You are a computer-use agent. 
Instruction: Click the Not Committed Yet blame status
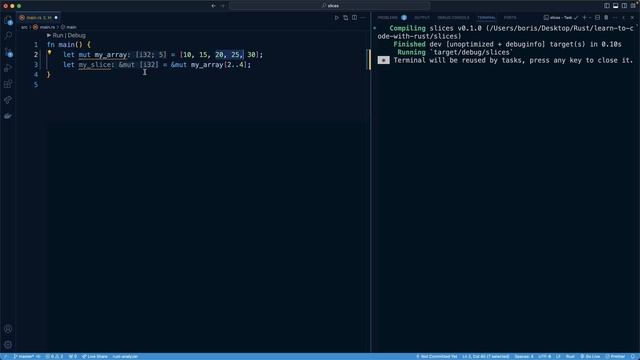(437, 356)
